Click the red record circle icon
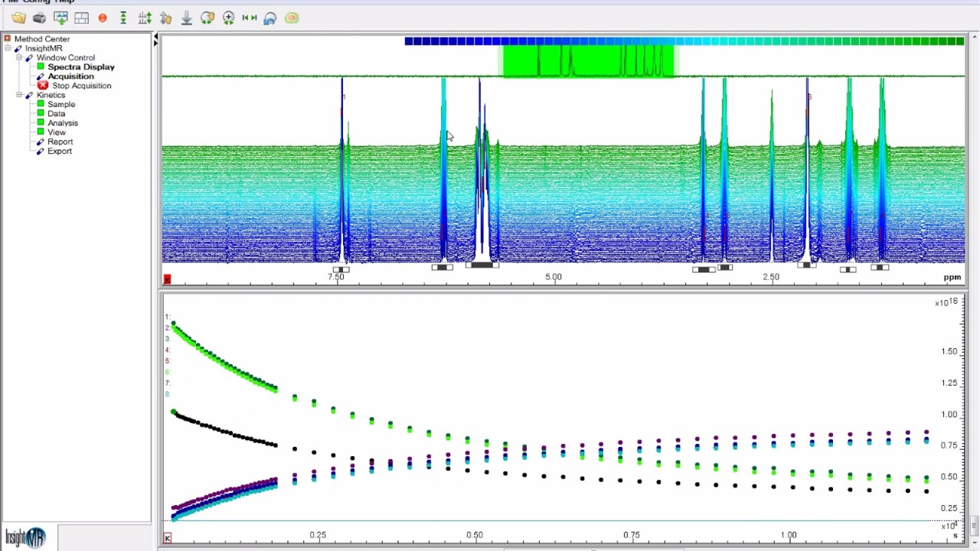The image size is (980, 551). click(103, 18)
